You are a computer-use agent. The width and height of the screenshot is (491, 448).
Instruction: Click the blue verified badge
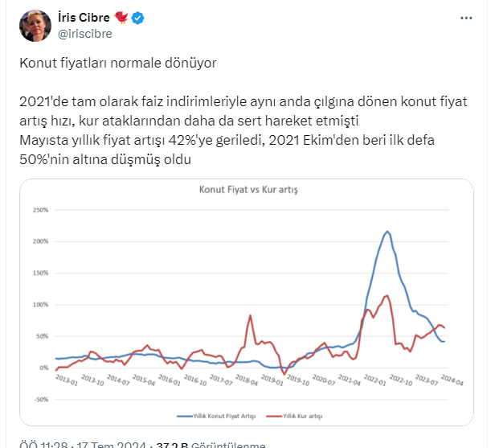pyautogui.click(x=138, y=18)
